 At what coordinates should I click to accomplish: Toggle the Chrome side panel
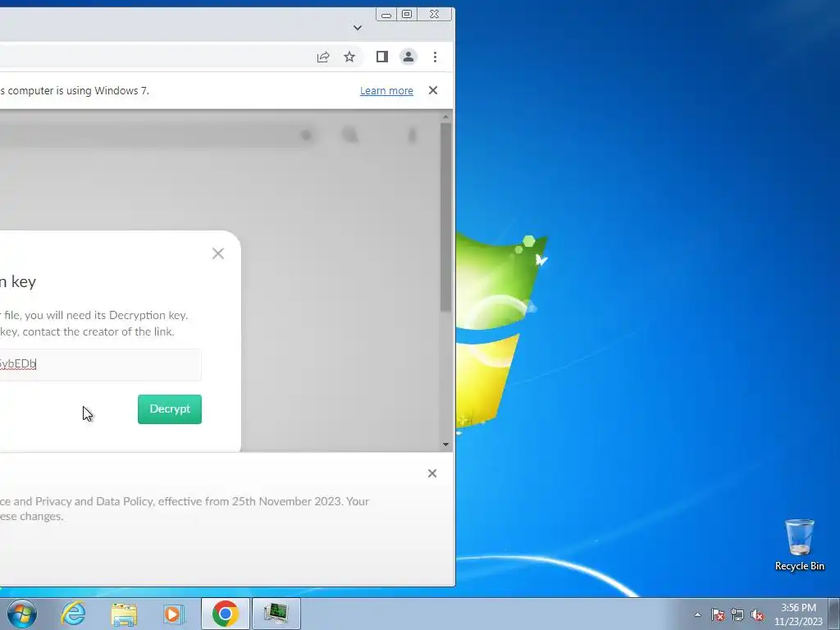pos(381,57)
